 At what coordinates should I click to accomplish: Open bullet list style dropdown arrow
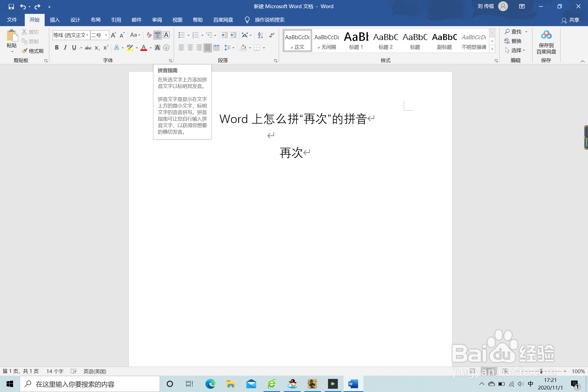(x=188, y=35)
